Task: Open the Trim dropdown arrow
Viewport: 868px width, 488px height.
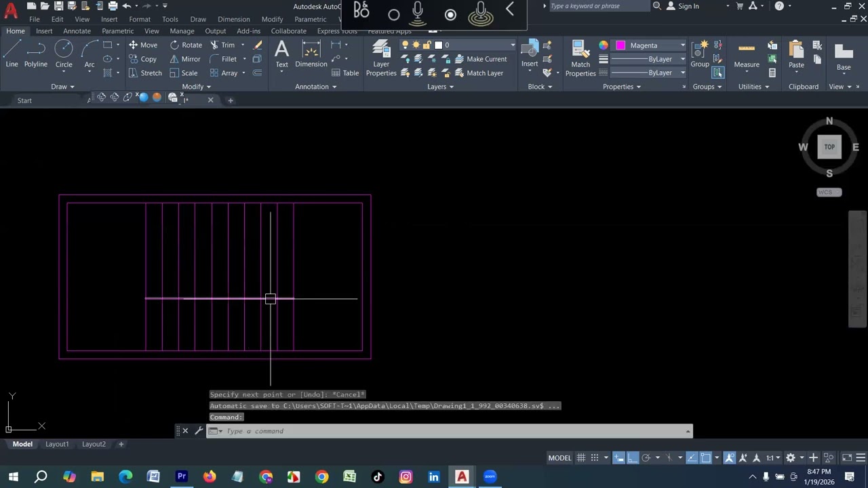Action: pos(244,45)
